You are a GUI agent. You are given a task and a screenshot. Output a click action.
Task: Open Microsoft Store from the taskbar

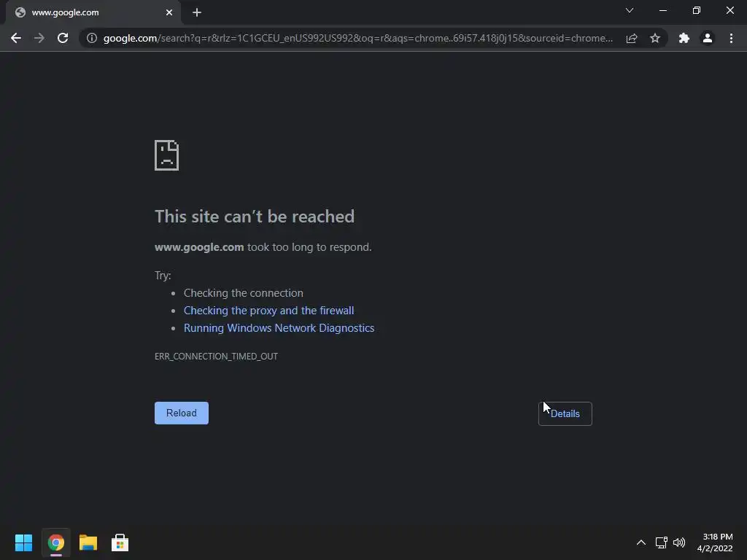(x=120, y=542)
